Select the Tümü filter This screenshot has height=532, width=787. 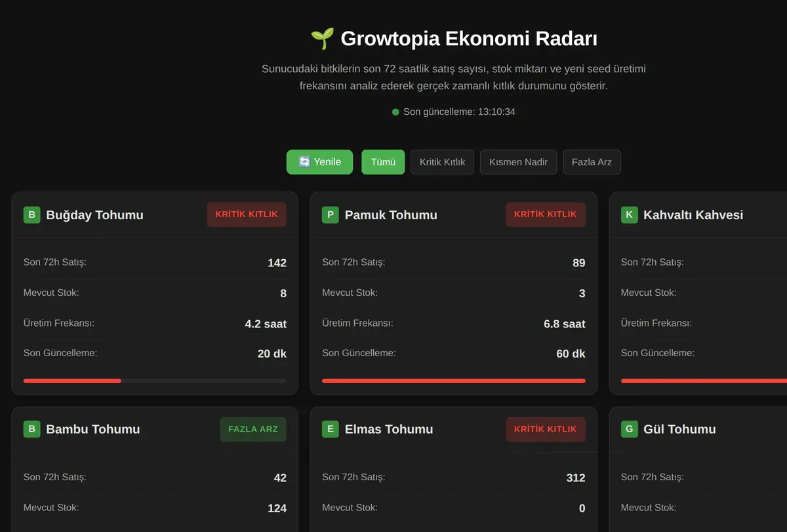click(383, 162)
